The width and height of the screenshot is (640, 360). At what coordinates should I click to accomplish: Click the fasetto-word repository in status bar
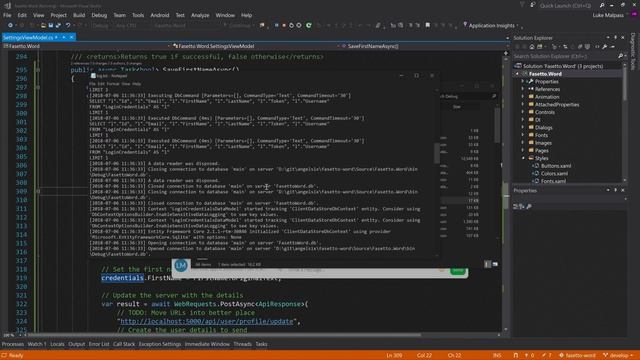(577, 355)
